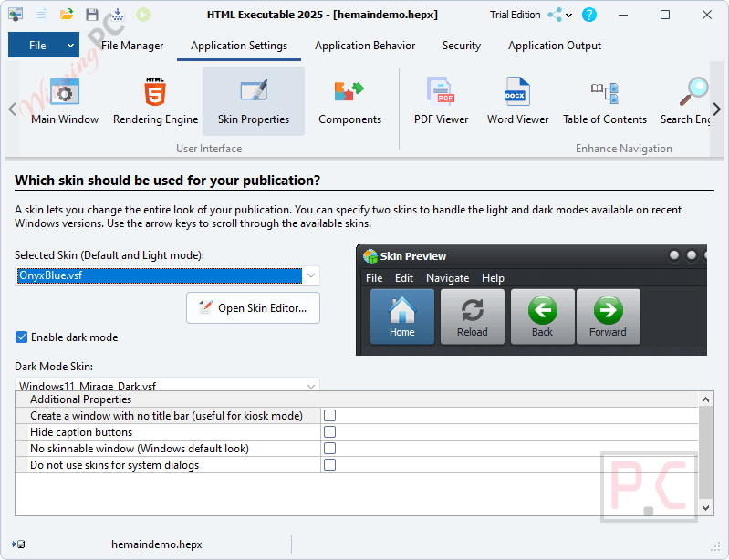Open File menu in Skin Preview
Viewport: 729px width, 560px height.
point(374,278)
